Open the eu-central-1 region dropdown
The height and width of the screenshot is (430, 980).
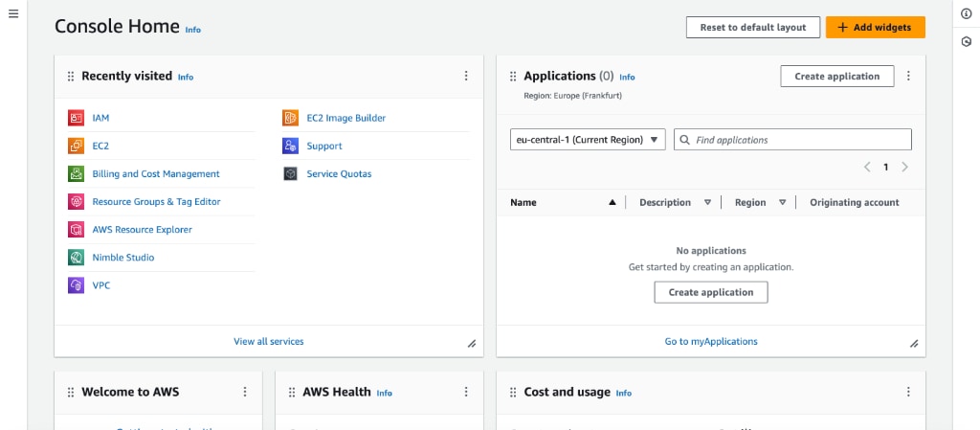tap(588, 140)
